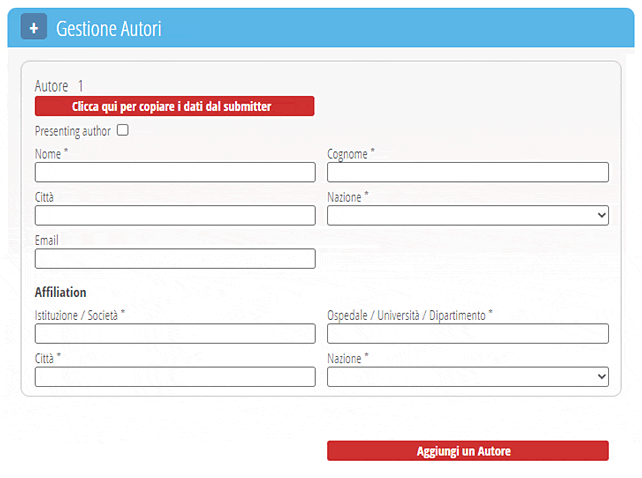Click the Email input box
The image size is (642, 478).
click(175, 259)
